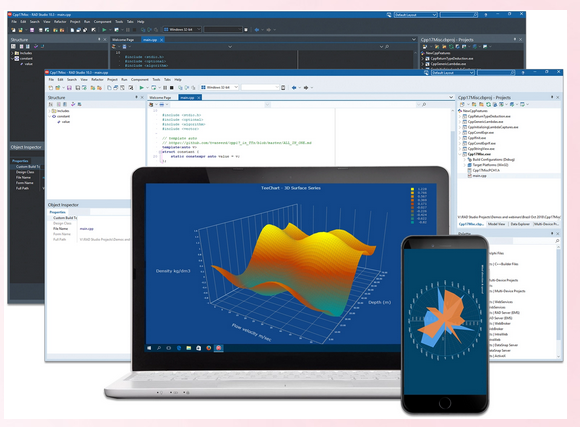This screenshot has height=427, width=580.
Task: Click the green Run arrow in light IDE toolbar
Action: (x=142, y=88)
